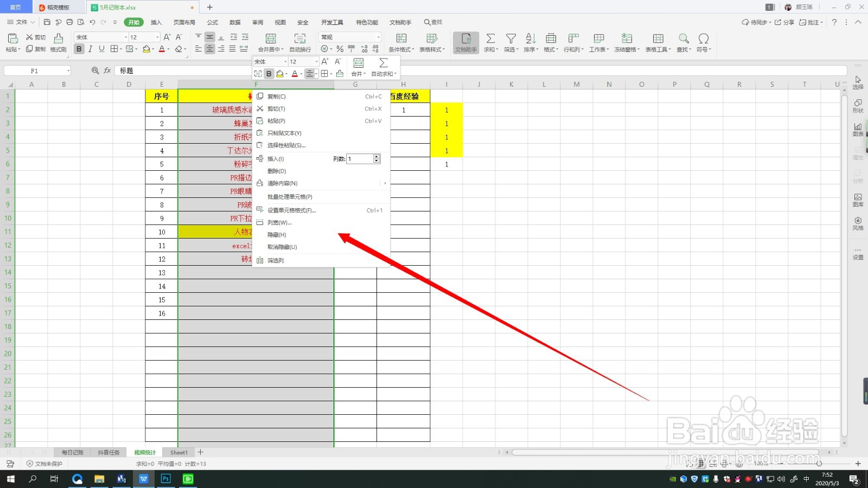Toggle center horizontal alignment in ribbon
The image size is (868, 488).
209,49
